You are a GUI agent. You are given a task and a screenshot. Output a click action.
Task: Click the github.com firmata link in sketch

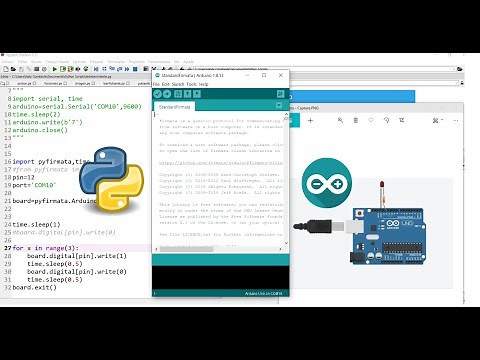point(221,163)
